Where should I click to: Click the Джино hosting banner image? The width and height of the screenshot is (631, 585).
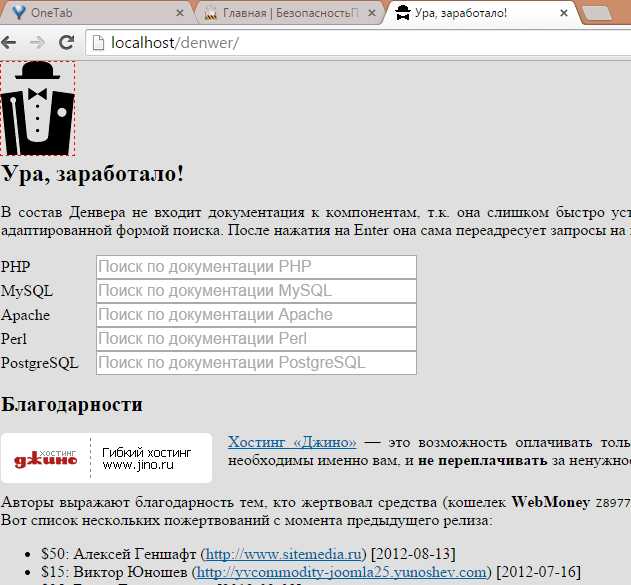point(107,458)
